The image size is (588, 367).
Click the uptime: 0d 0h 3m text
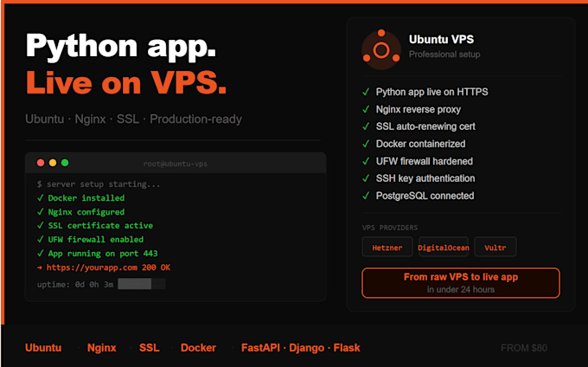75,285
